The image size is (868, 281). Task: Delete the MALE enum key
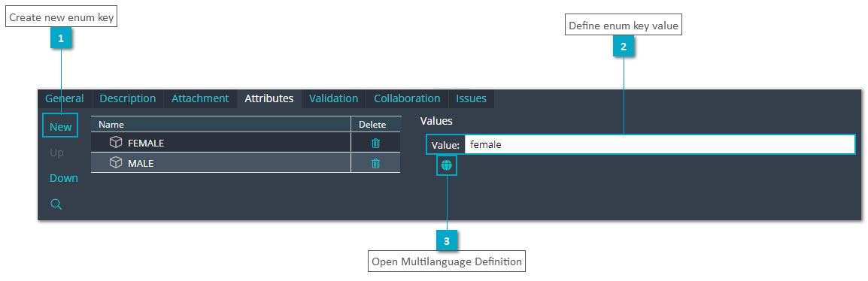click(x=375, y=163)
